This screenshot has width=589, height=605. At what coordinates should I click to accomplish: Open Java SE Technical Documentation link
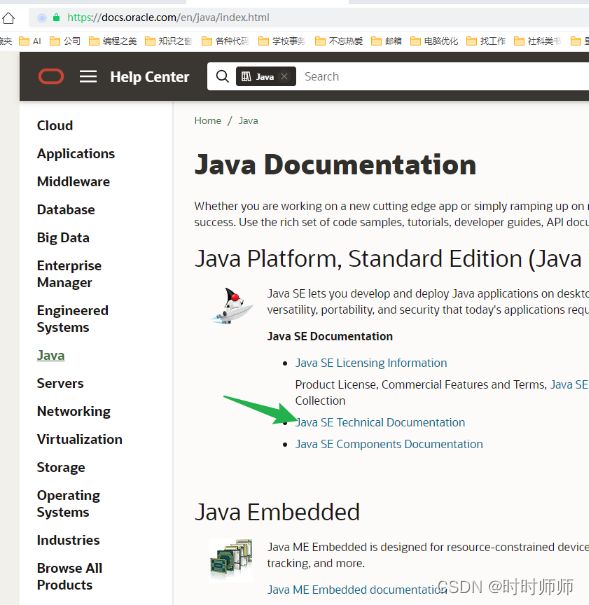pyautogui.click(x=380, y=422)
